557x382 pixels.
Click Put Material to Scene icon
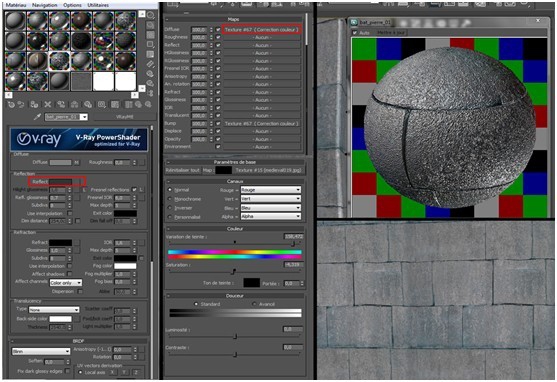point(21,104)
